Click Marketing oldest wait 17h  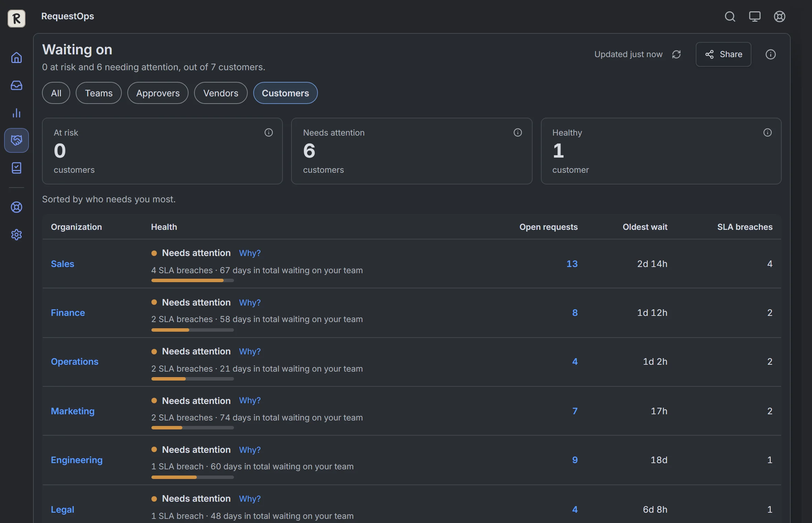[659, 411]
